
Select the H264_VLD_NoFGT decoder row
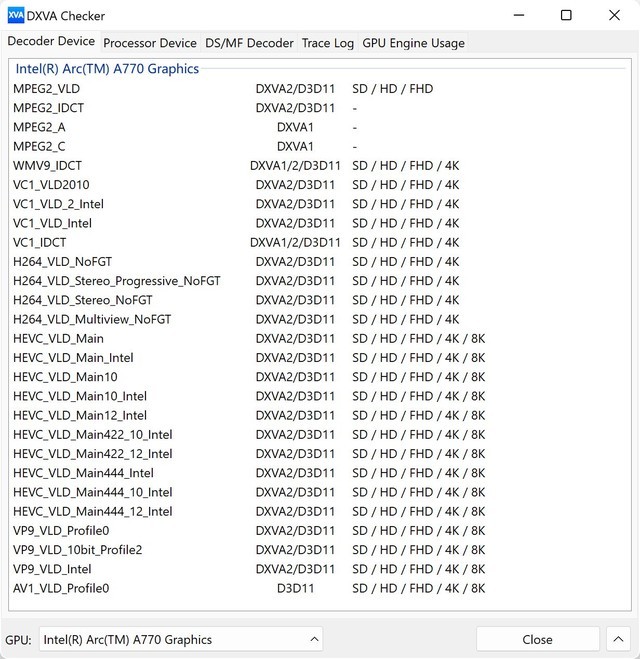[319, 262]
